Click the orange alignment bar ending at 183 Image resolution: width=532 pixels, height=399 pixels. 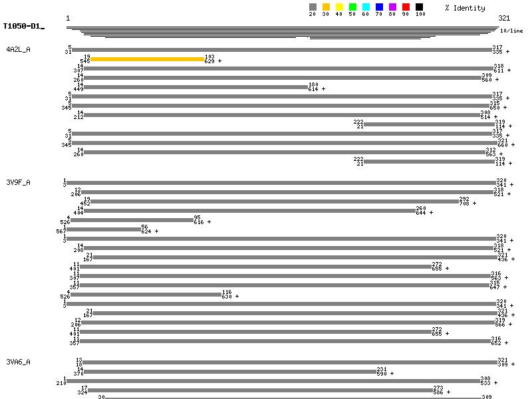coord(147,59)
